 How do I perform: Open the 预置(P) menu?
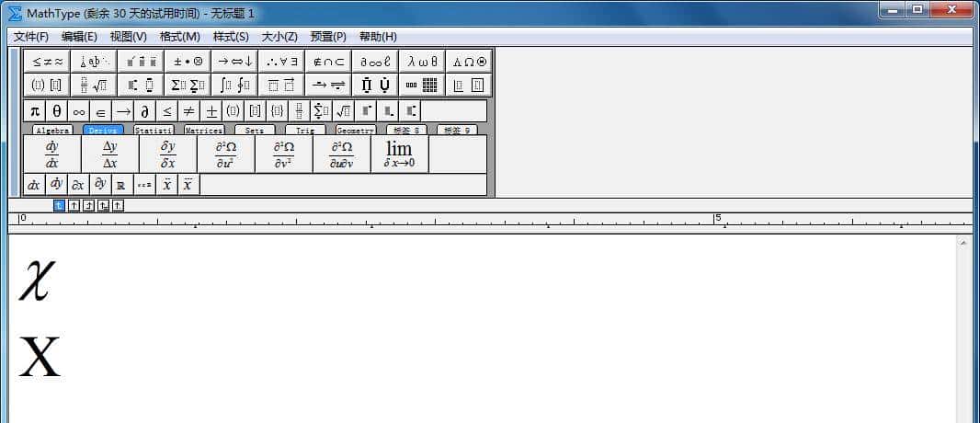click(328, 37)
